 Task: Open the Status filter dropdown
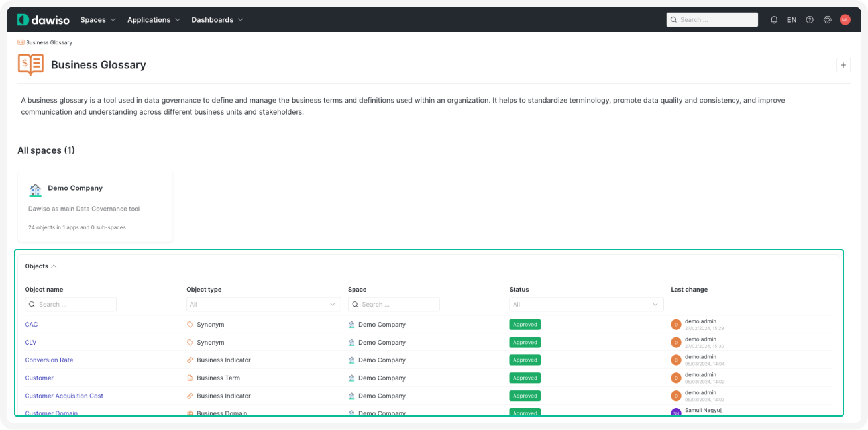tap(586, 305)
